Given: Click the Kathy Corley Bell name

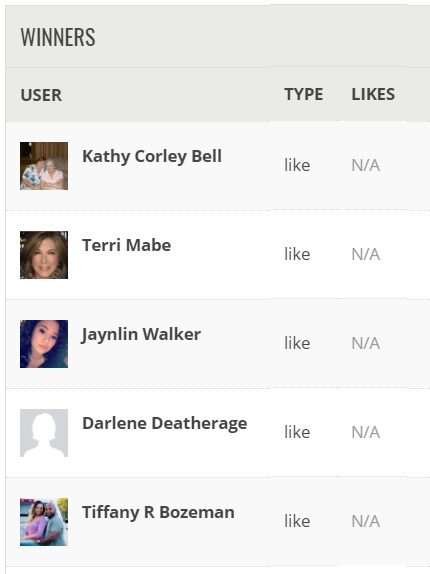Looking at the screenshot, I should (152, 157).
